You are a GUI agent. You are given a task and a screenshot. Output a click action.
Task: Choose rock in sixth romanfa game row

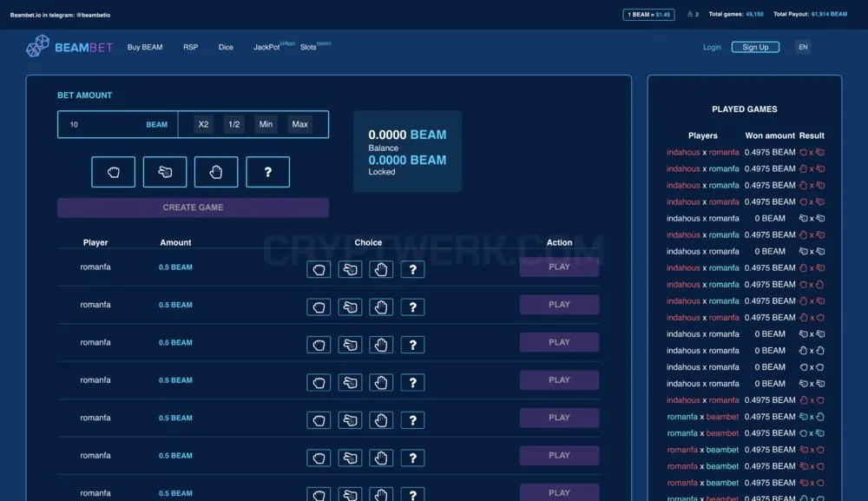319,458
